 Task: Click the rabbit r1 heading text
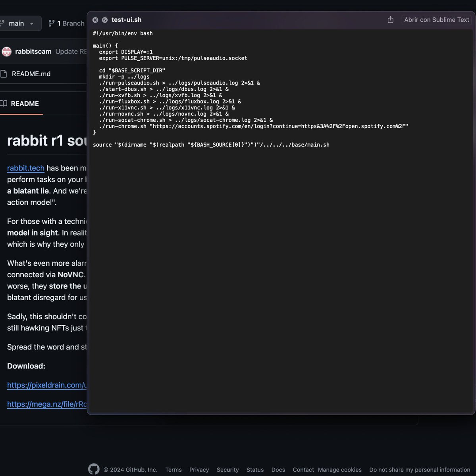pyautogui.click(x=47, y=140)
